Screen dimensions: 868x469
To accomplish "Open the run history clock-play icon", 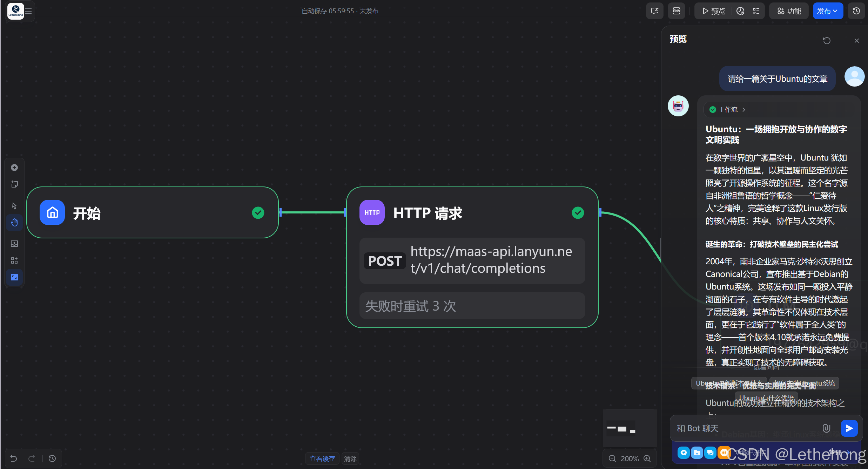I will click(x=740, y=11).
